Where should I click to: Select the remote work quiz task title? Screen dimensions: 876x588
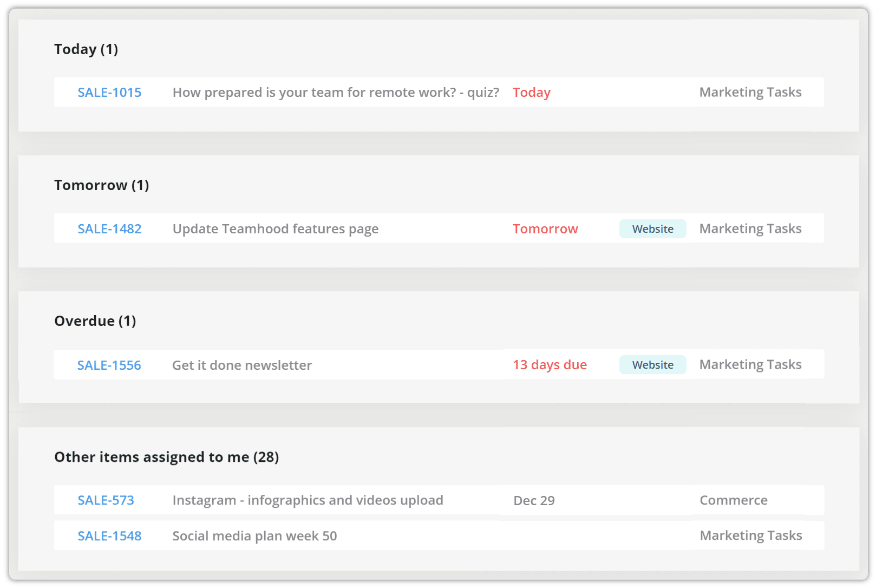[336, 93]
